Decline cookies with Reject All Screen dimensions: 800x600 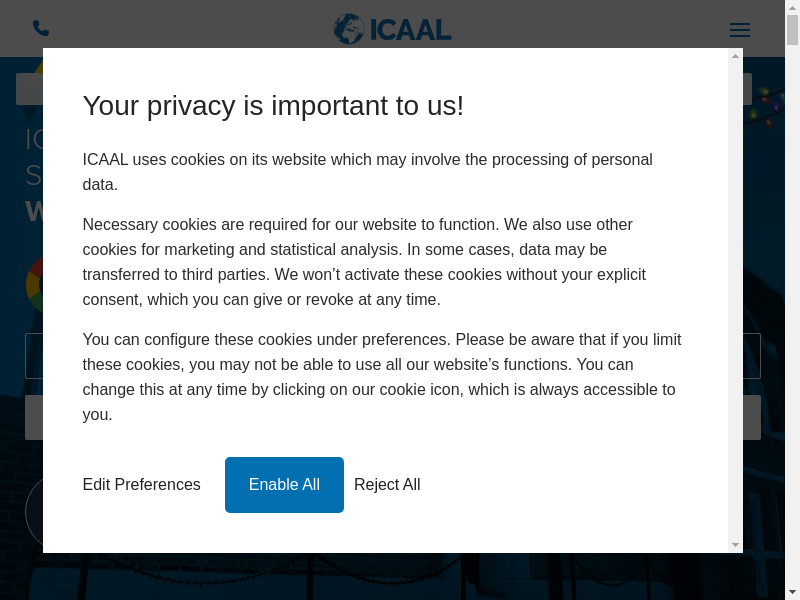coord(387,485)
